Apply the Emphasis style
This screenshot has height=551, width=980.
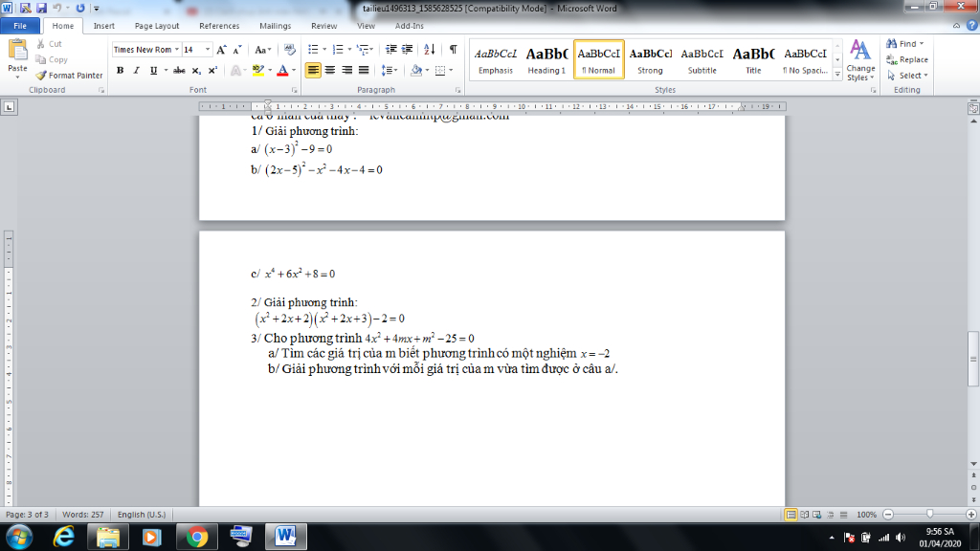(495, 60)
